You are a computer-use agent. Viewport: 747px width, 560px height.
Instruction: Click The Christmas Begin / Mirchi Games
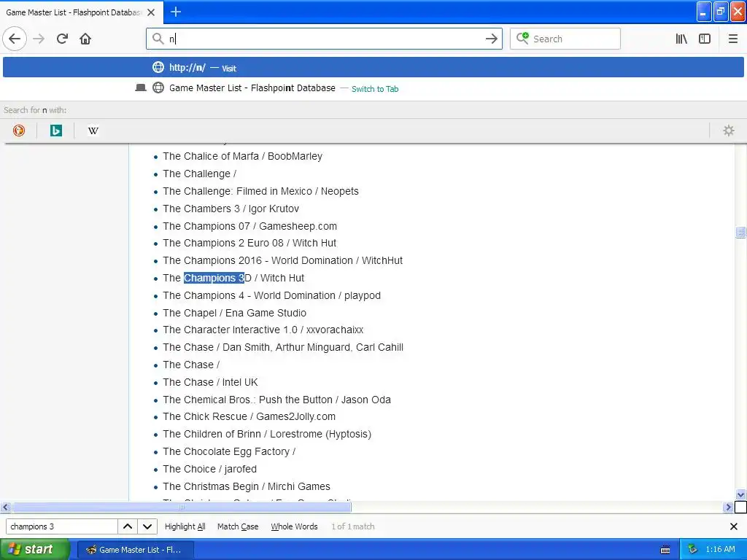coord(247,486)
